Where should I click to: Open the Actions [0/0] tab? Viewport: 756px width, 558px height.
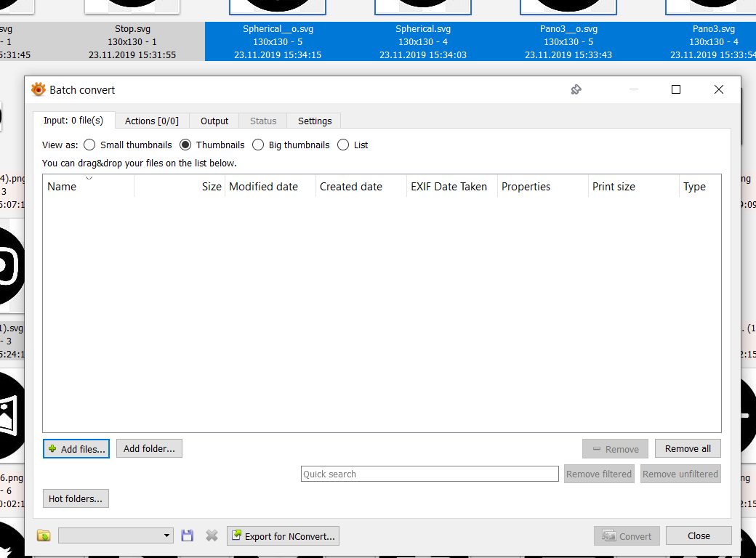152,121
